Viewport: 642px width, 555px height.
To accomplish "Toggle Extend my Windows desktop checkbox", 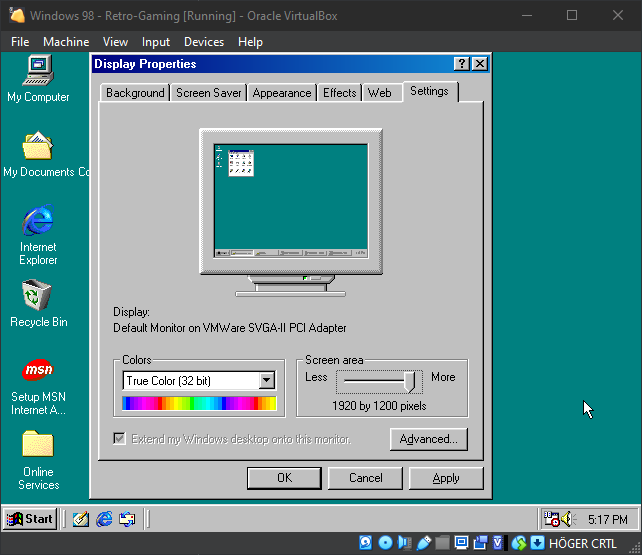I will coord(120,439).
